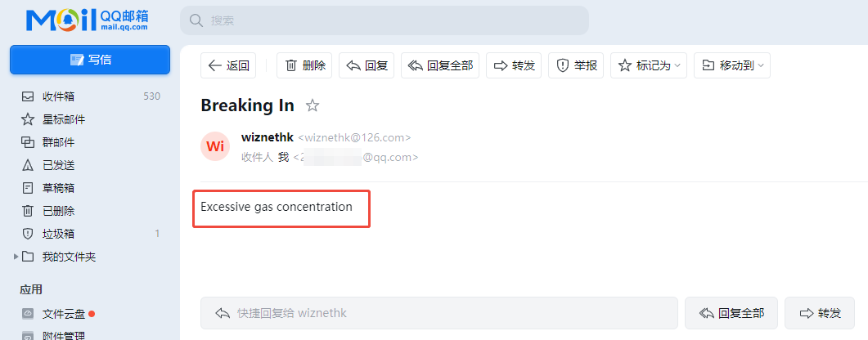Delete this email using 删除
This screenshot has width=868, height=340.
point(304,66)
